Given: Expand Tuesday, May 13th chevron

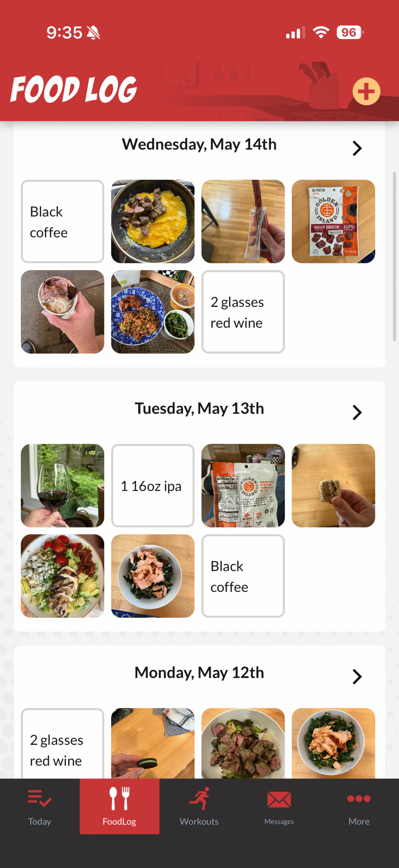Looking at the screenshot, I should tap(357, 412).
